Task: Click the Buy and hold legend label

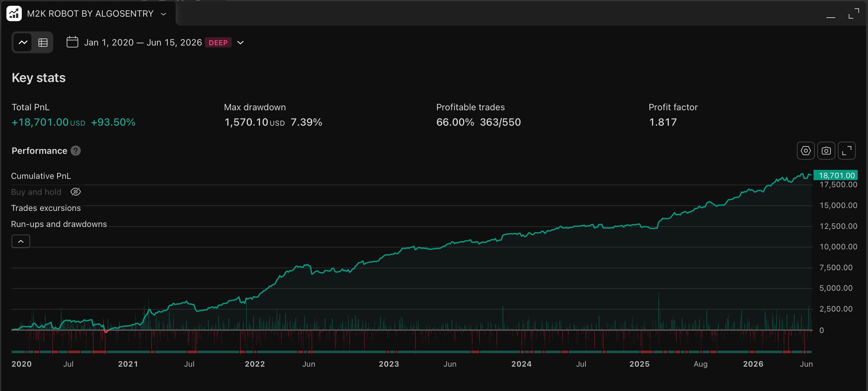Action: coord(37,192)
